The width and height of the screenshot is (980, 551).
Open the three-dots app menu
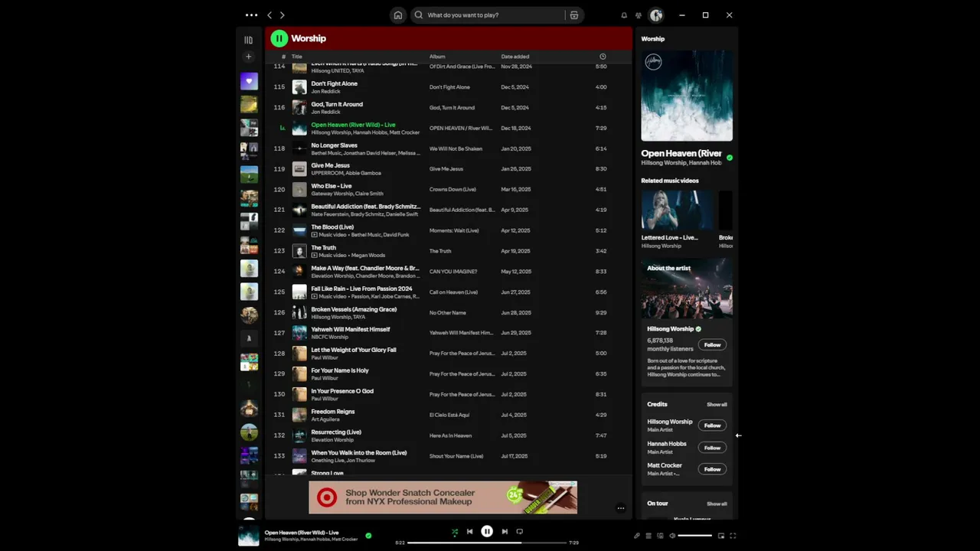click(251, 15)
